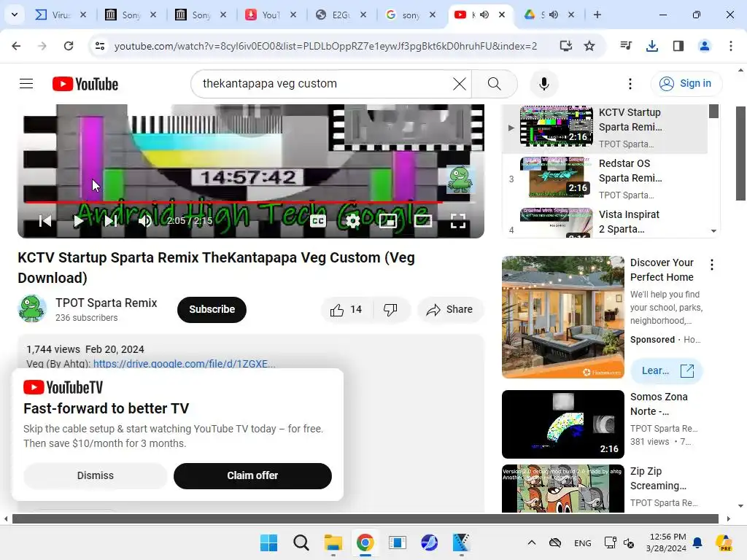Follow the ad Learn more button
747x560 pixels.
(667, 371)
